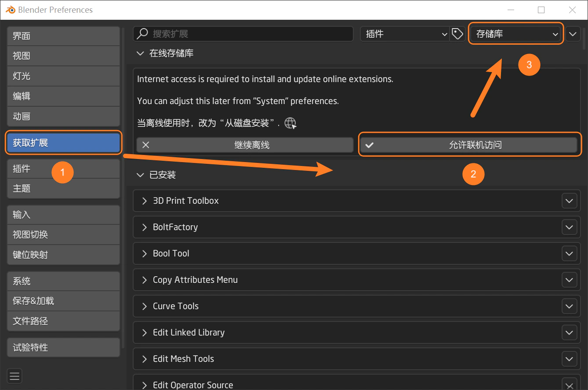Open the 插件 sidebar tab
Image resolution: width=588 pixels, height=390 pixels.
(63, 169)
